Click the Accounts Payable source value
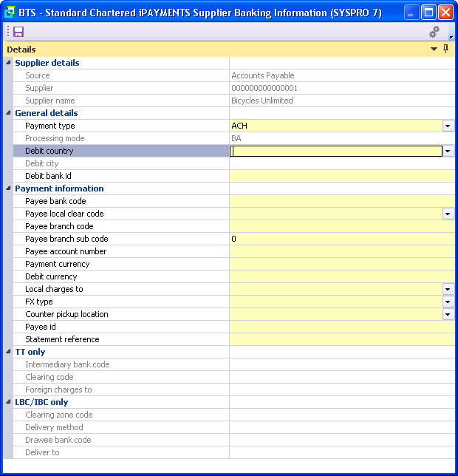 coord(263,75)
